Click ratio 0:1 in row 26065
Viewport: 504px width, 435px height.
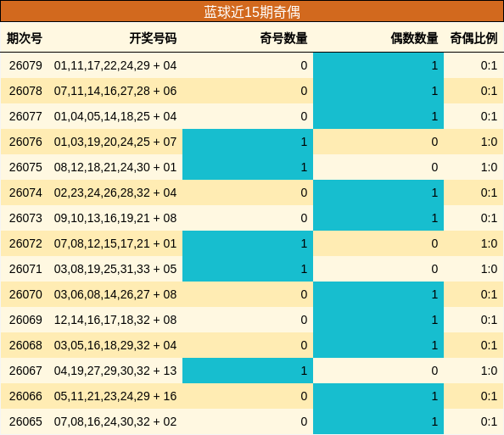tap(489, 421)
